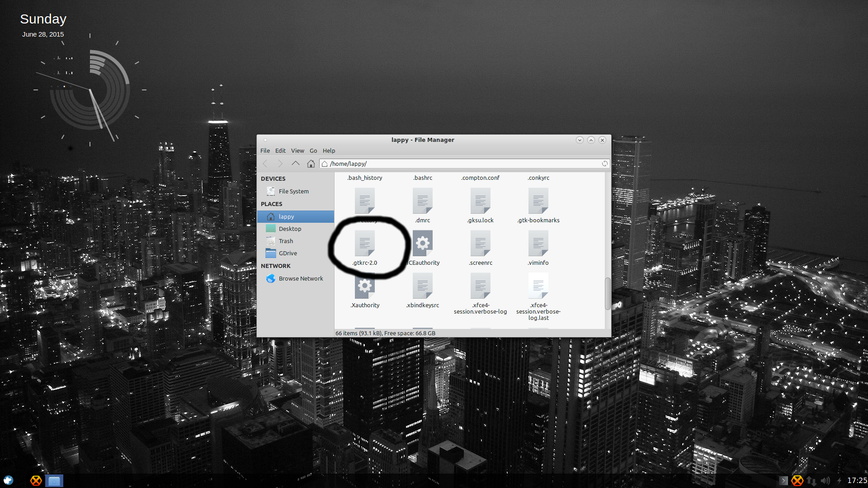Open the File menu
This screenshot has height=488, width=868.
click(x=265, y=150)
